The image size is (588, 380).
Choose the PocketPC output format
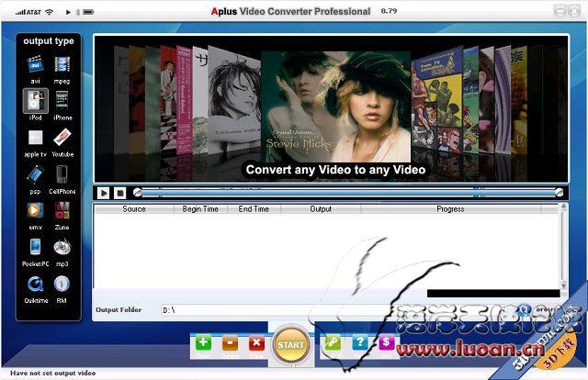pos(35,247)
